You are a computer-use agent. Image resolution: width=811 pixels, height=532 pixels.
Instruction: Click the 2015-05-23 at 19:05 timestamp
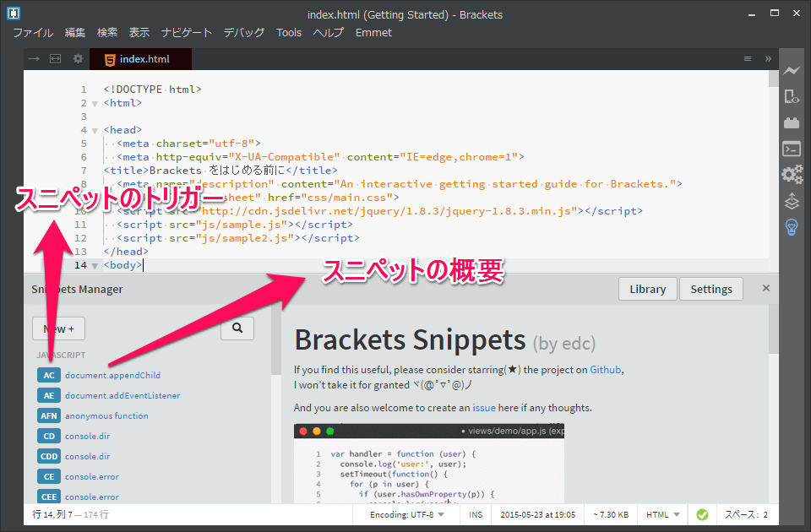(538, 515)
